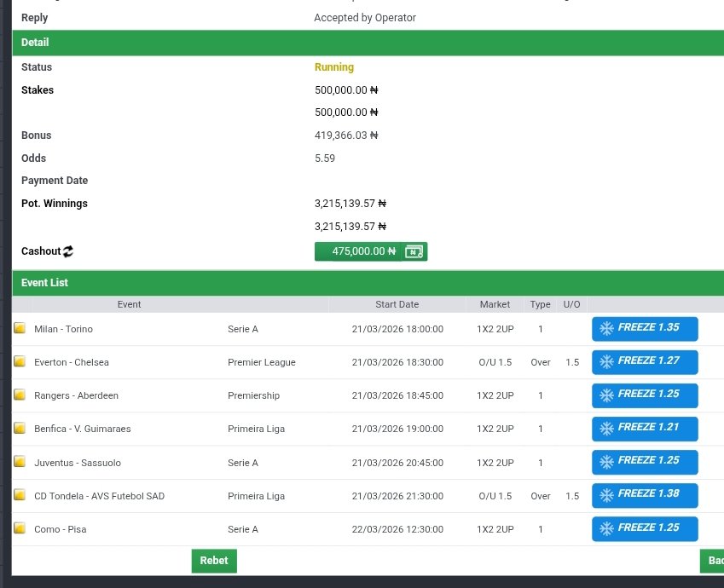Click the 21/03/2026 20:45:00 start date

[397, 463]
